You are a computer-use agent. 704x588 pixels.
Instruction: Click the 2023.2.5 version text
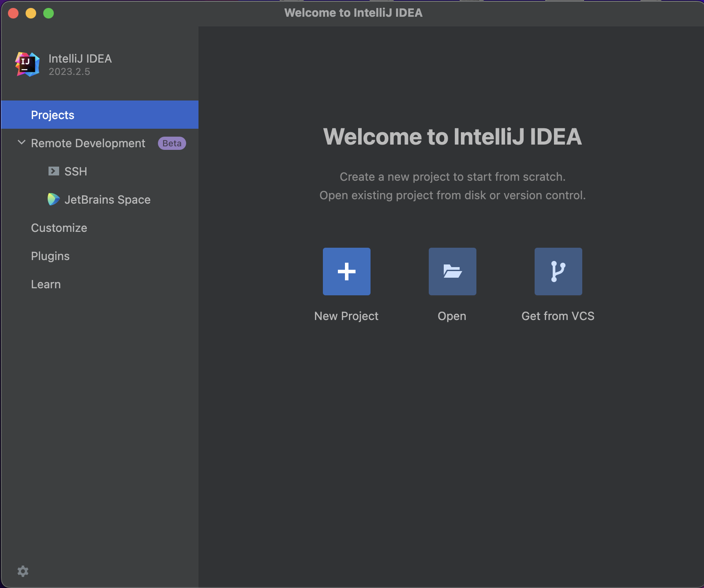pos(69,71)
